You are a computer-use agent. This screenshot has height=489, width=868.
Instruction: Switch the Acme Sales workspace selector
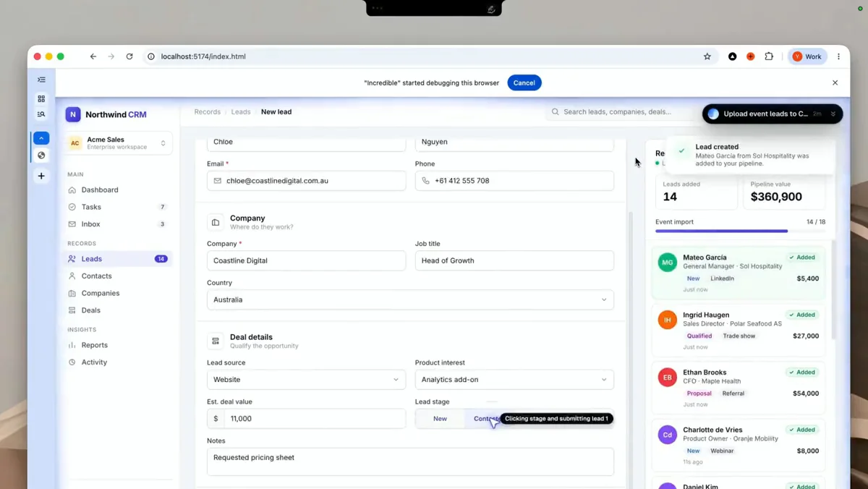pos(119,143)
